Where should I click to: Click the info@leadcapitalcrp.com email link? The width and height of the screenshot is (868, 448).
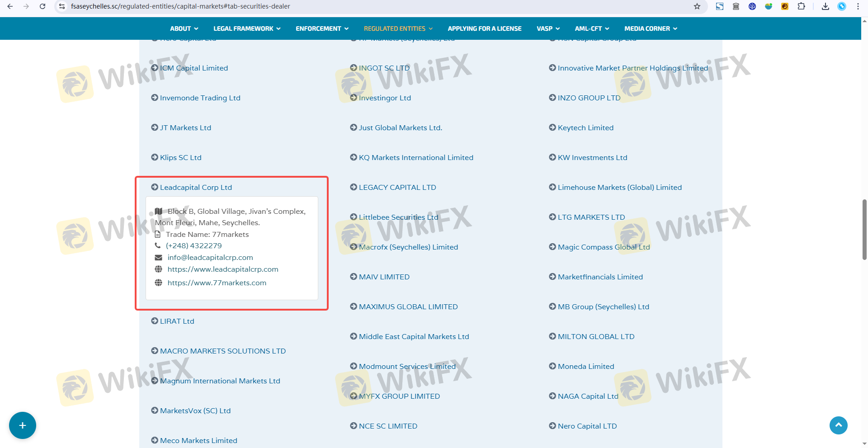210,257
